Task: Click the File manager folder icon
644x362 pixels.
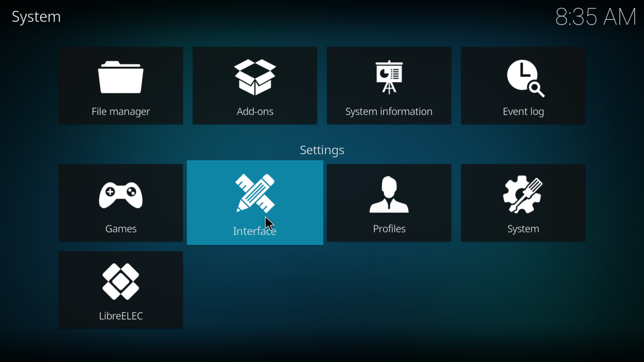Action: [121, 78]
